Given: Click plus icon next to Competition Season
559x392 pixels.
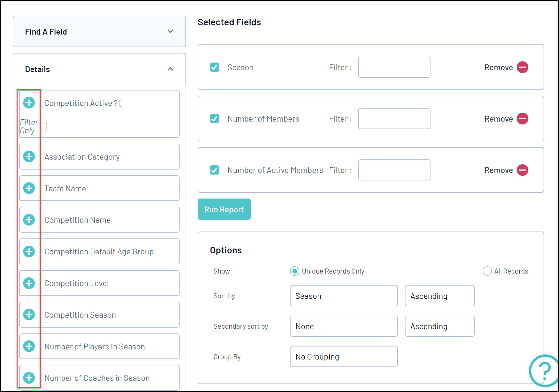Looking at the screenshot, I should point(29,315).
